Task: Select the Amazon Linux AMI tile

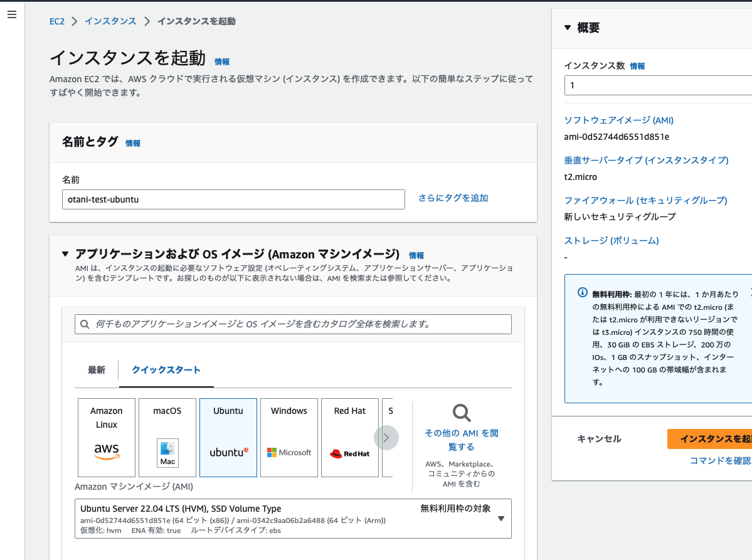Action: [x=106, y=437]
